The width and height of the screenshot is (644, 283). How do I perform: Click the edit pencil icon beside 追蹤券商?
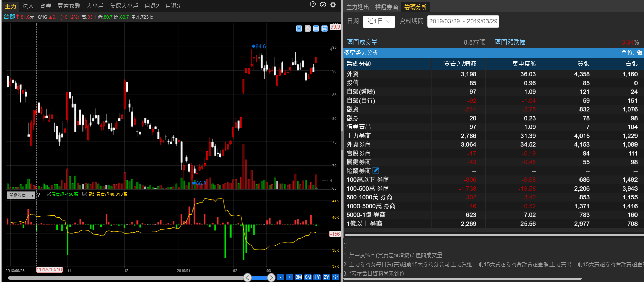[x=376, y=171]
